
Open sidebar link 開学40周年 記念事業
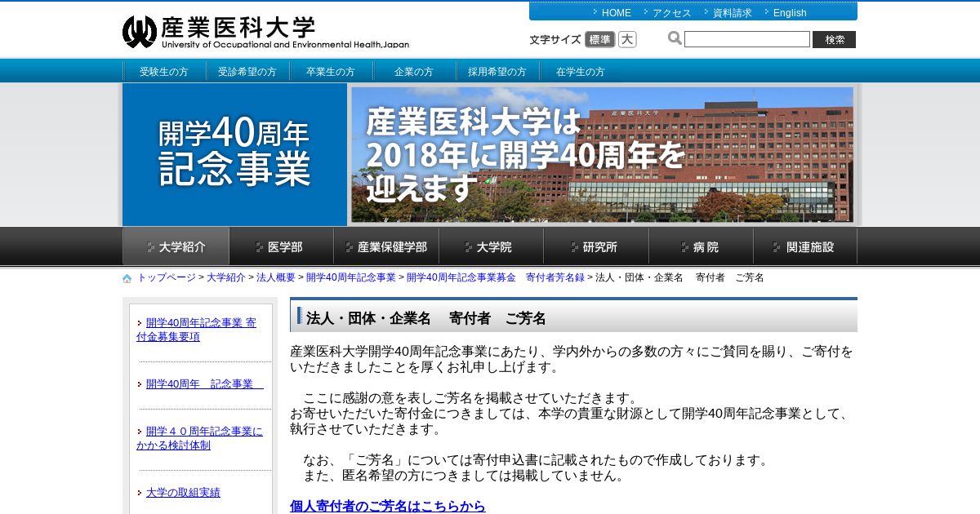pyautogui.click(x=205, y=383)
